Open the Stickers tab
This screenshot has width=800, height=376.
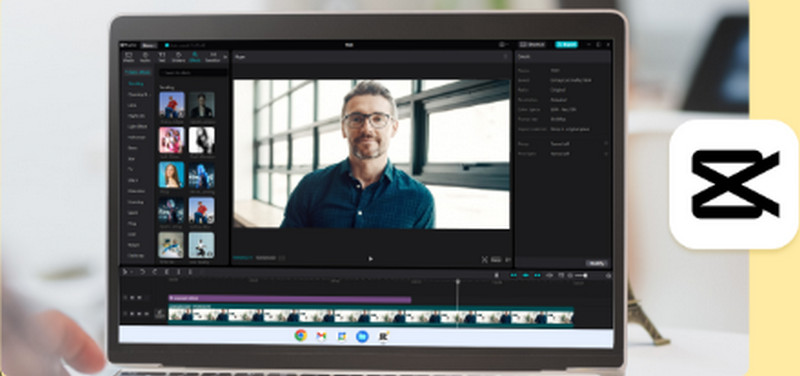(x=179, y=57)
